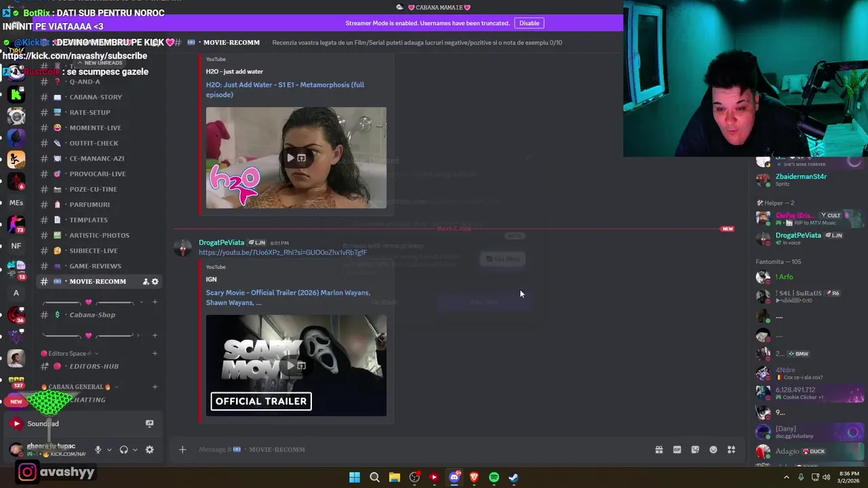
Task: Open microphone input options dropdown arrow
Action: pyautogui.click(x=108, y=449)
